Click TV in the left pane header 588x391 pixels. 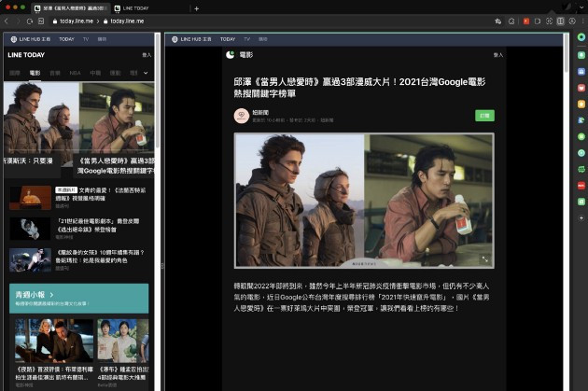tap(86, 39)
